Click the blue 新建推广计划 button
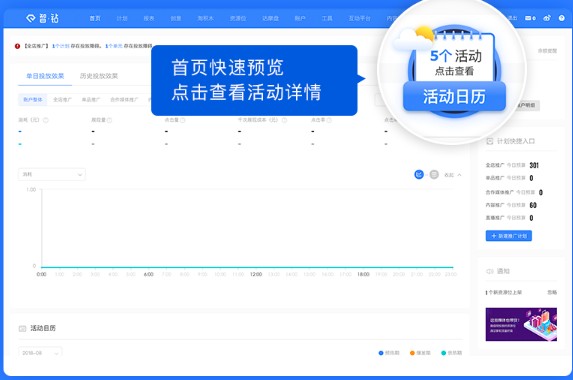Image resolution: width=573 pixels, height=380 pixels. [x=509, y=236]
